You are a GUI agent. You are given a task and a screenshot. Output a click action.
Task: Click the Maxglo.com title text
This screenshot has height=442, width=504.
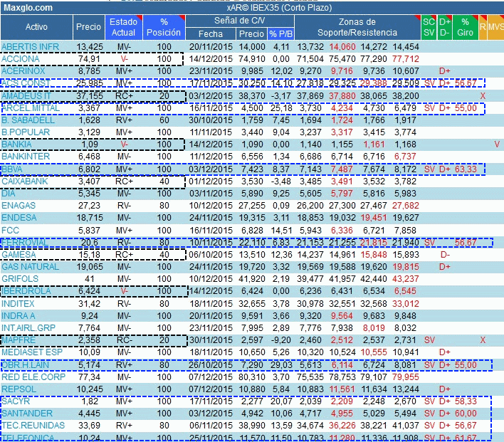point(28,8)
